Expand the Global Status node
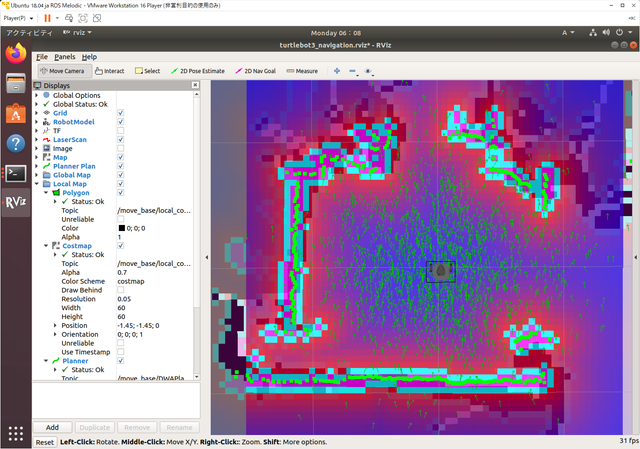The image size is (640, 449). click(x=37, y=104)
